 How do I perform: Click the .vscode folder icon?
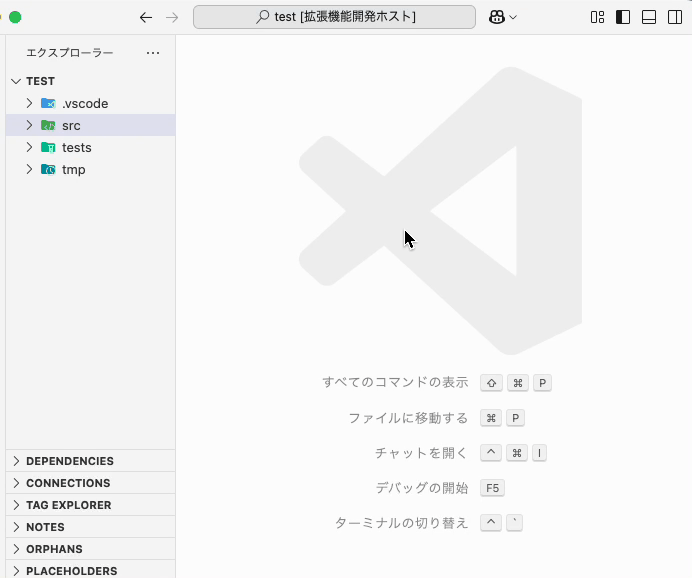[x=48, y=103]
